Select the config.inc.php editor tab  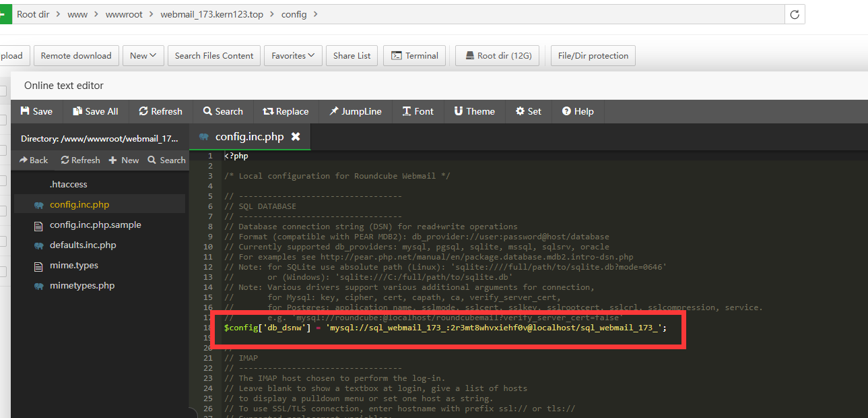pos(249,137)
